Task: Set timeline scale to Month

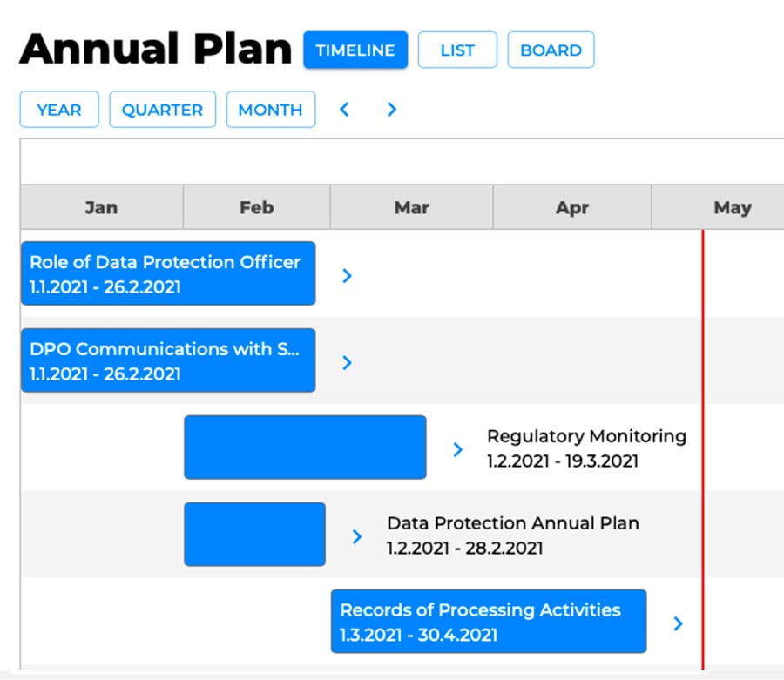Action: point(271,110)
